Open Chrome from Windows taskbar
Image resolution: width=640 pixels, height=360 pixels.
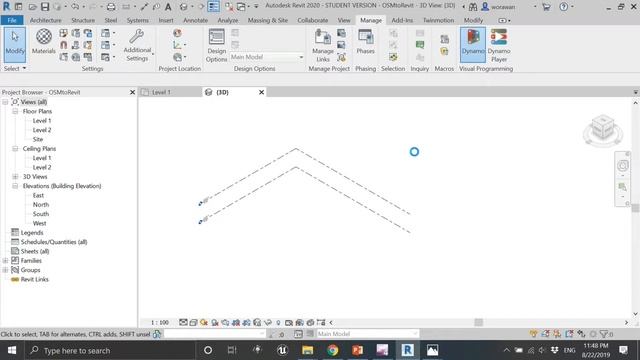click(x=333, y=350)
